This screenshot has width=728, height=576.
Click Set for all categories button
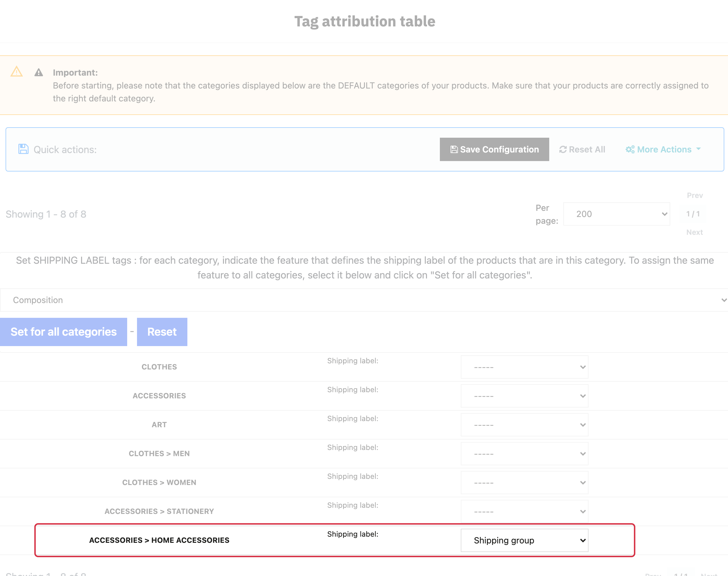pos(63,332)
